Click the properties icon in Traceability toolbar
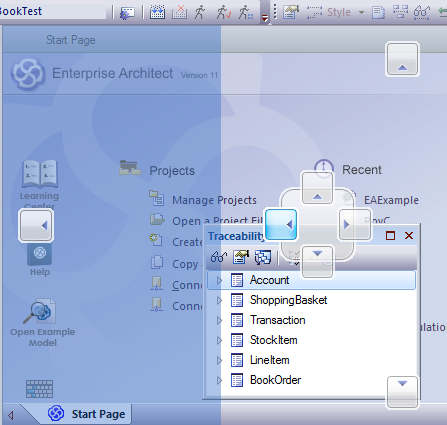 click(241, 257)
